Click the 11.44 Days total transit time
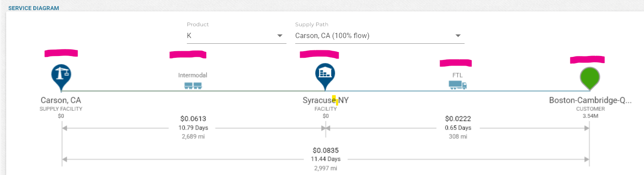Screen dimensions: 644x175 (x=326, y=159)
